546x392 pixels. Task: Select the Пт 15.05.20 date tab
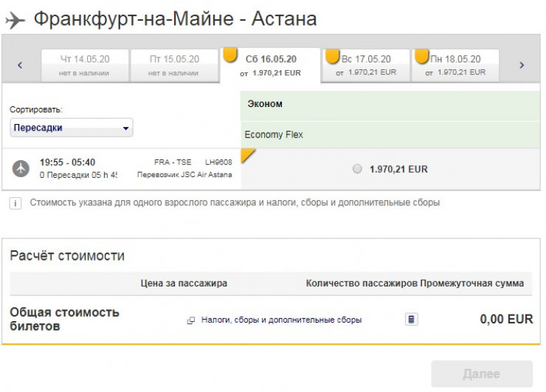pos(174,65)
